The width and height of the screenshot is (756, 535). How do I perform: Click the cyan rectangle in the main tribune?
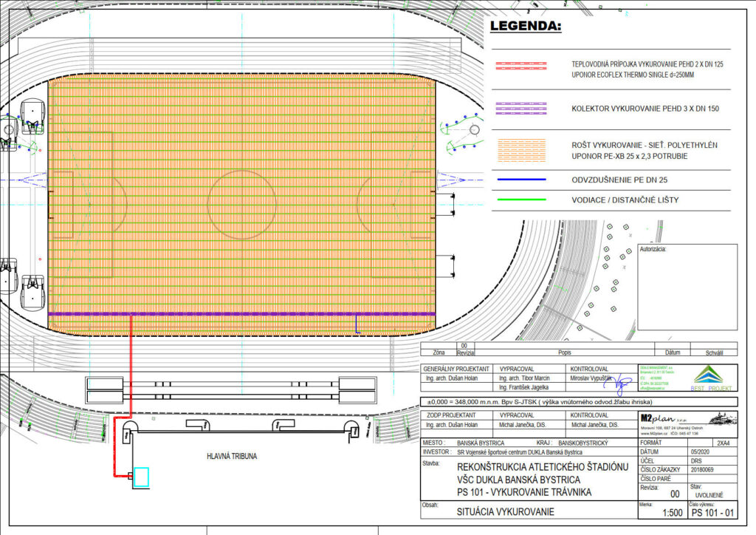[140, 477]
